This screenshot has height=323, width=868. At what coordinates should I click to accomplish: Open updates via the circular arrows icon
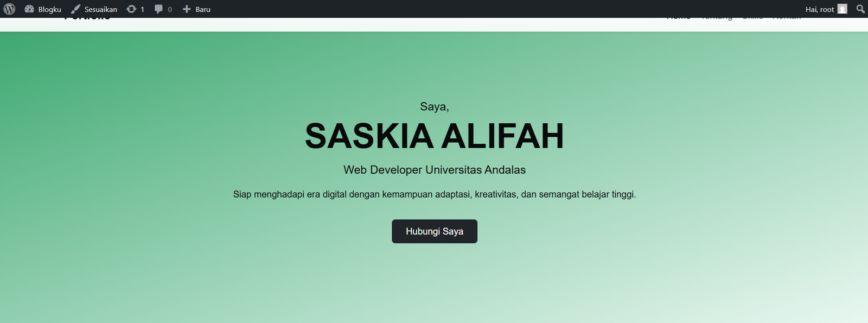(x=131, y=9)
